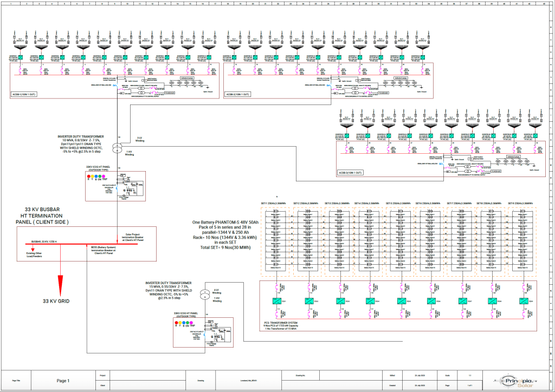This screenshot has width=555, height=392.
Task: Click the Page 1 title block cell
Action: click(x=63, y=381)
